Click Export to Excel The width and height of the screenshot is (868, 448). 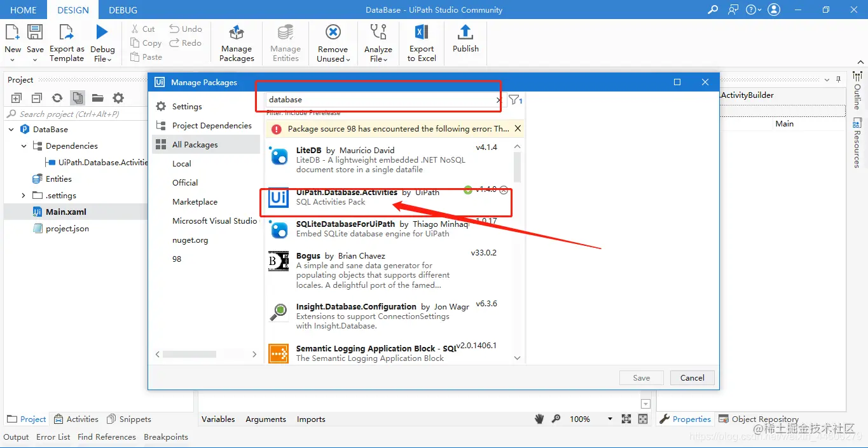[x=422, y=43]
